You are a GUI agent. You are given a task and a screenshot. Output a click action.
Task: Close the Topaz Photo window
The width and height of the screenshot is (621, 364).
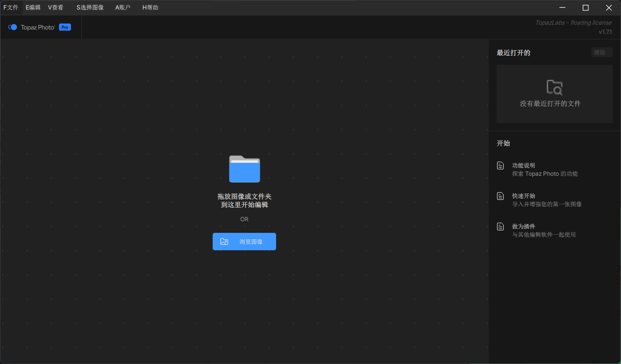609,8
